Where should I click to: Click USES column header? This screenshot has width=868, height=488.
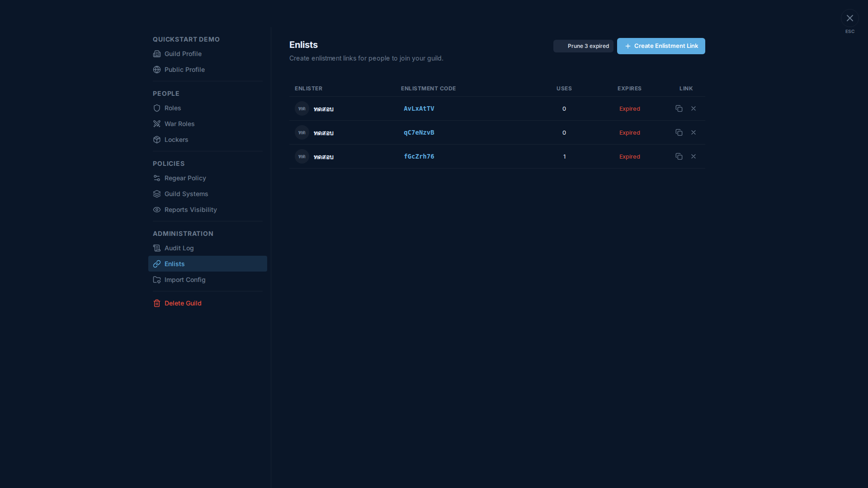[564, 89]
